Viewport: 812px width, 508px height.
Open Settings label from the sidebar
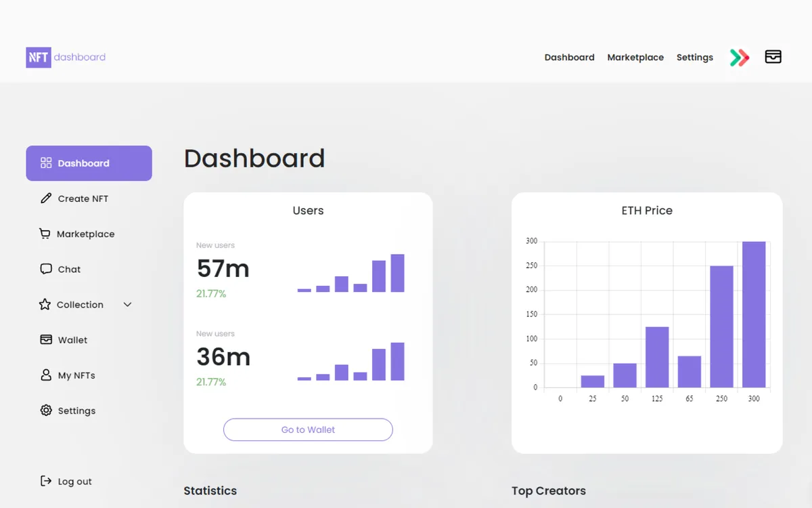76,410
